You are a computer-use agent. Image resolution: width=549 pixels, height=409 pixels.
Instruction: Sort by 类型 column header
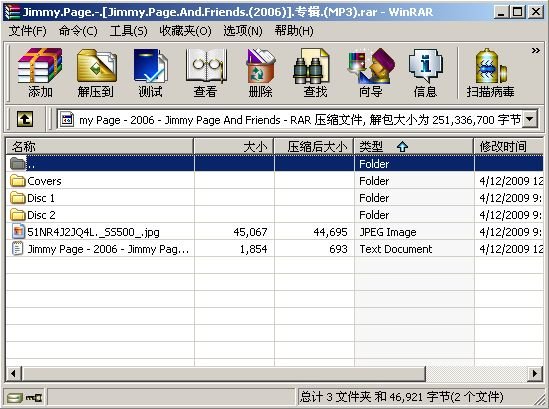tap(414, 146)
